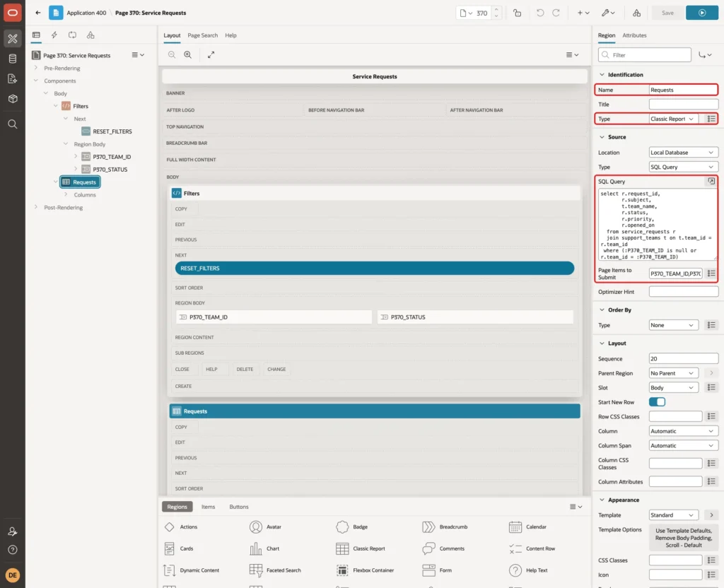724x588 pixels.
Task: Open the Help tab
Action: [x=230, y=35]
